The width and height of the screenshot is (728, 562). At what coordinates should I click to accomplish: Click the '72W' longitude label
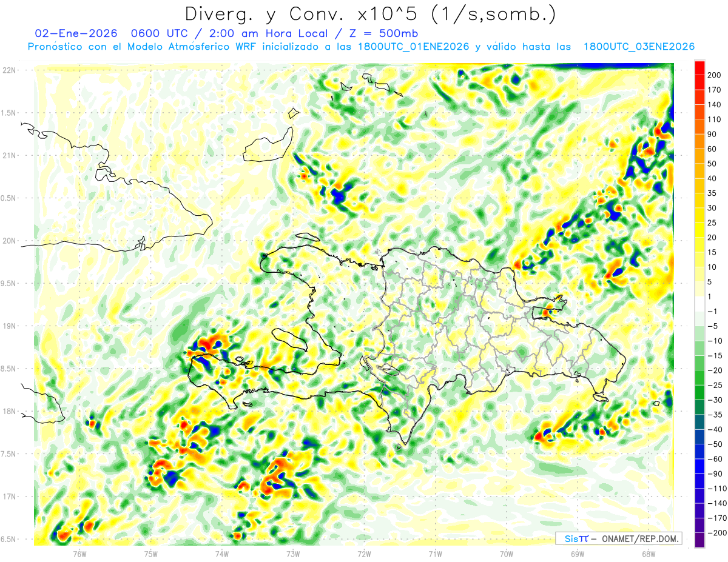(x=364, y=554)
